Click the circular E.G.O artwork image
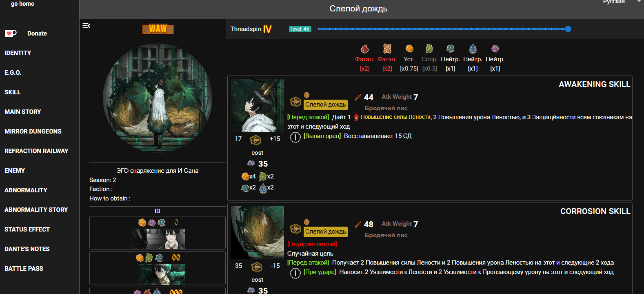The height and width of the screenshot is (294, 644). click(x=158, y=98)
